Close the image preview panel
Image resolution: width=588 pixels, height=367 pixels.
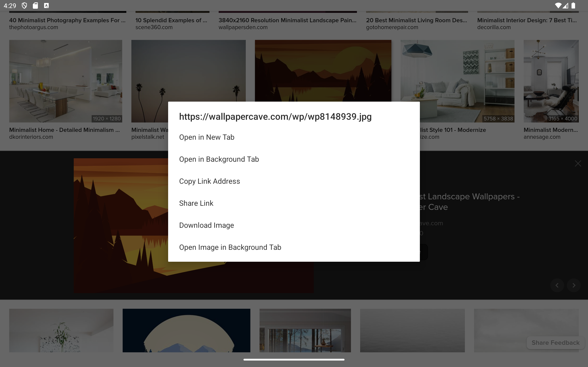[578, 164]
